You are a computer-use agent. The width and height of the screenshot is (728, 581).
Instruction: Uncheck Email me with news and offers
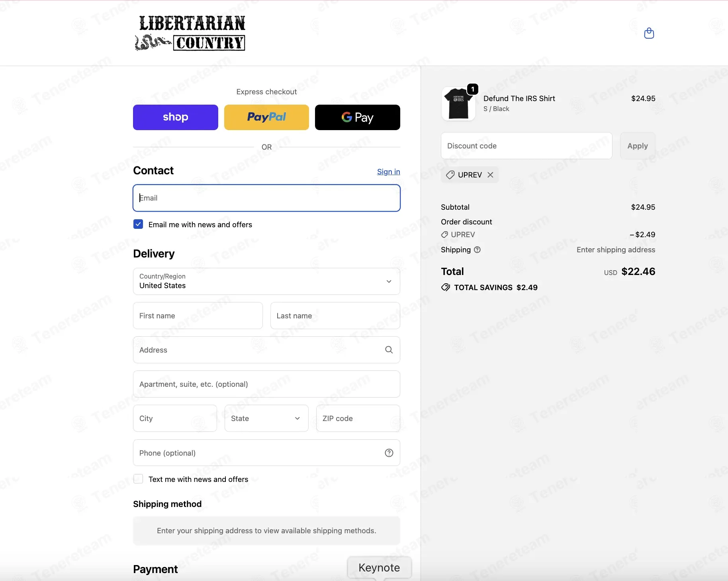(x=138, y=224)
